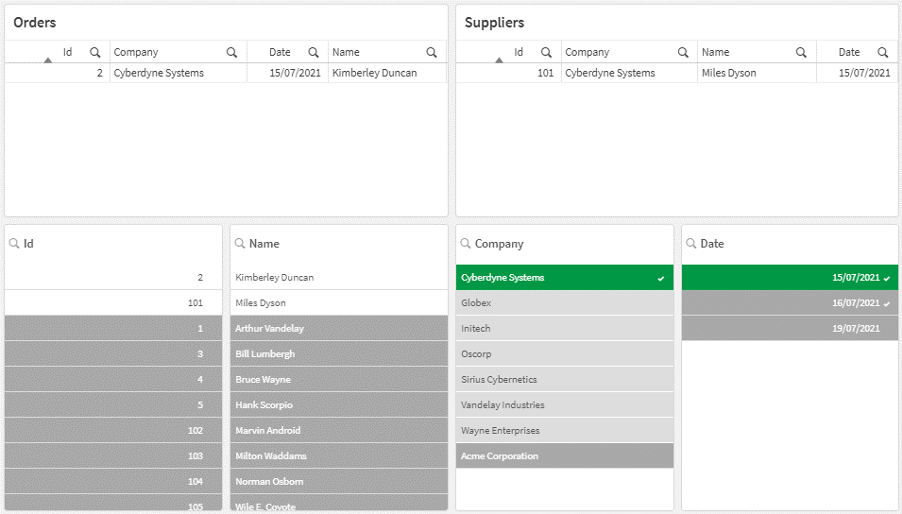The image size is (902, 514).
Task: Select Id 1 in Id filter
Action: pos(113,328)
